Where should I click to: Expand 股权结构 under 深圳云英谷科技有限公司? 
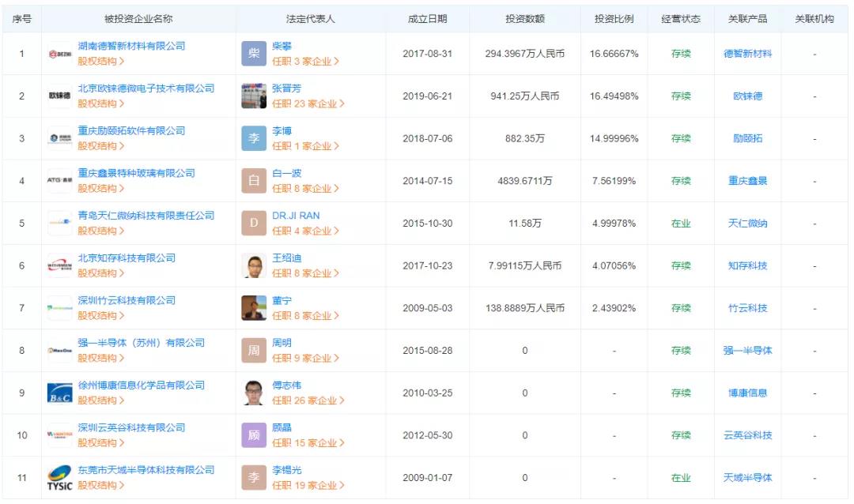(x=100, y=442)
